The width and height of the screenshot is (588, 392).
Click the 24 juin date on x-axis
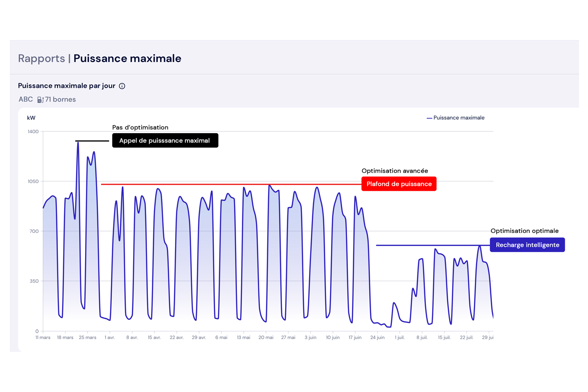tap(377, 338)
